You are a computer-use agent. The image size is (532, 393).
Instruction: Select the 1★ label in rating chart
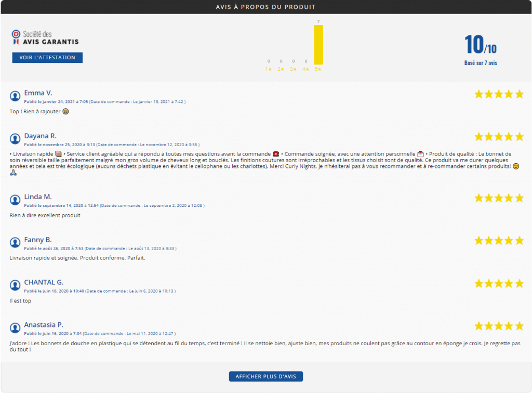point(269,69)
